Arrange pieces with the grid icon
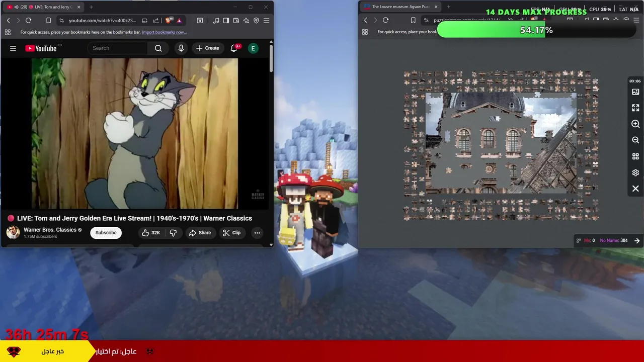Screen dimensions: 644x362 pyautogui.click(x=635, y=156)
